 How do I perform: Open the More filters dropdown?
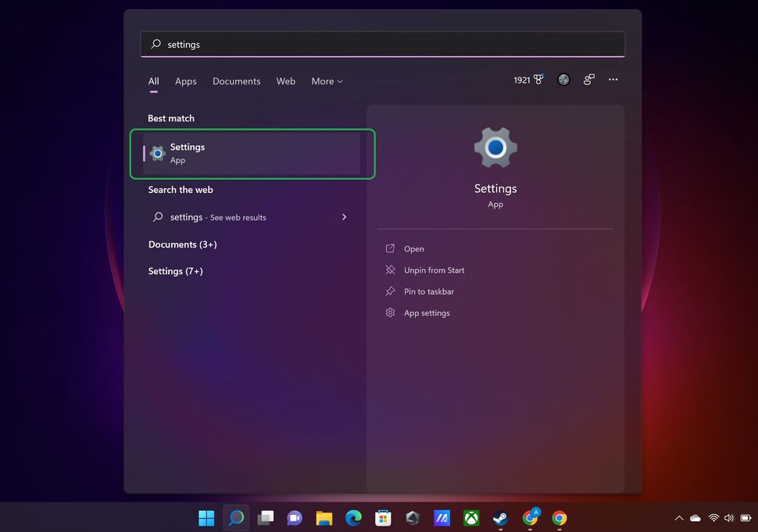coord(327,81)
